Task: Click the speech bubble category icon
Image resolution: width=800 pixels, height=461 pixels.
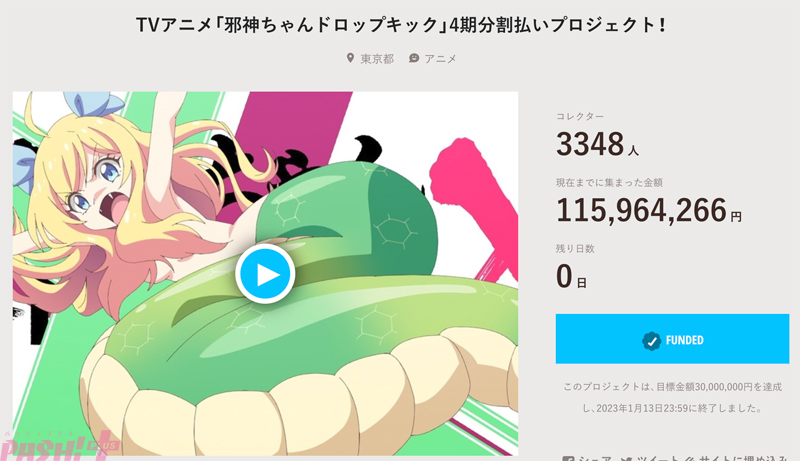Action: coord(414,58)
